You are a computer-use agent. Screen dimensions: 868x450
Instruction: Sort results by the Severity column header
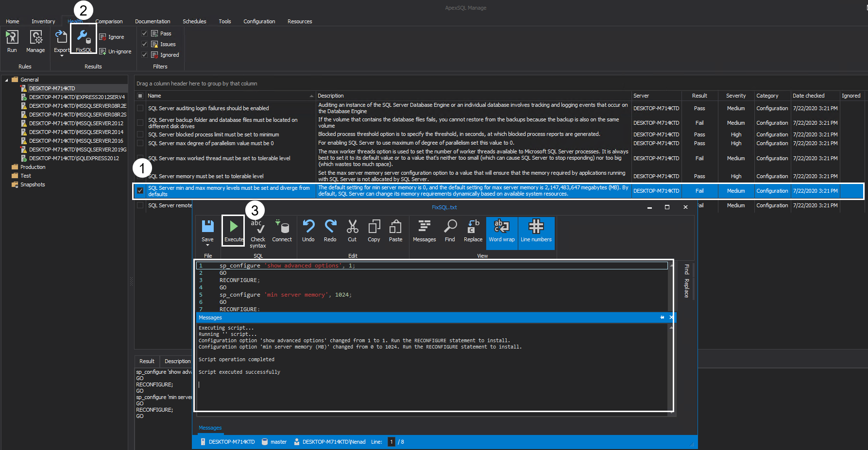tap(736, 96)
